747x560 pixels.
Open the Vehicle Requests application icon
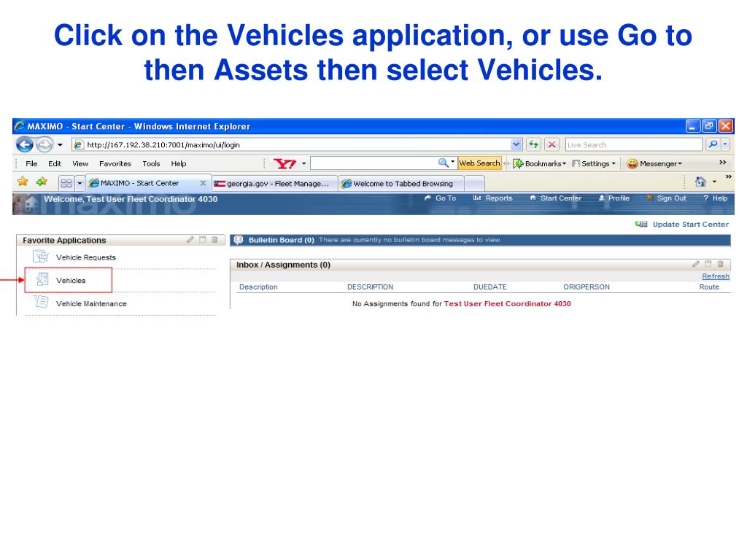(41, 256)
